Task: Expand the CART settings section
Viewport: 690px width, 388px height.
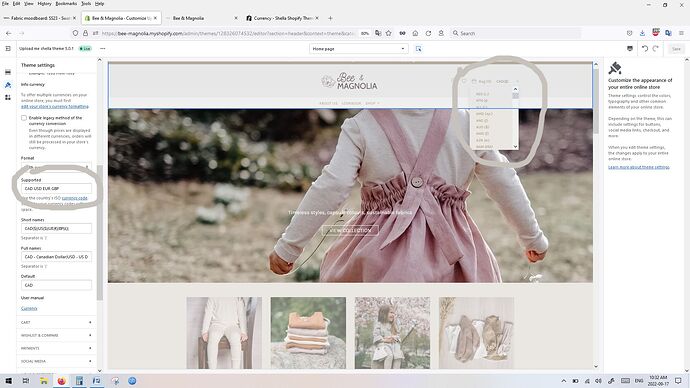Action: click(x=56, y=322)
